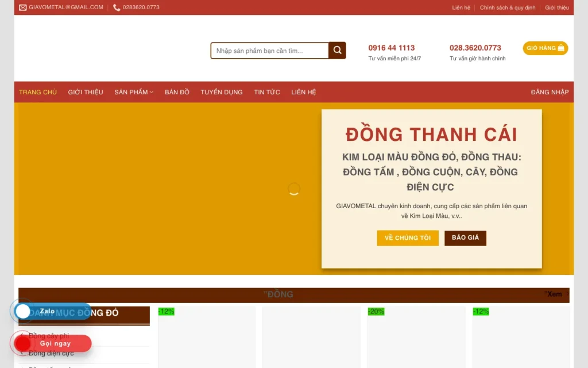Click the -20% discount product card
This screenshot has width=588, height=368.
[x=416, y=337]
